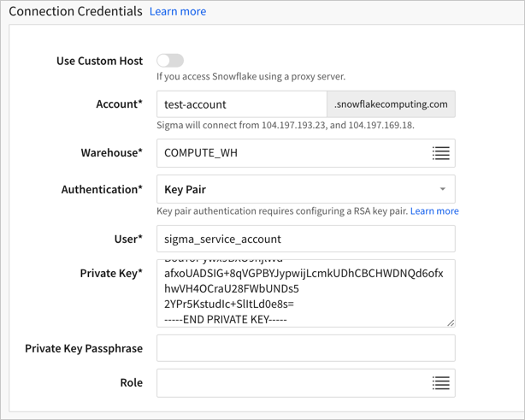Click the 'Private Key Passphrase' label
The height and width of the screenshot is (420, 525).
pos(84,348)
